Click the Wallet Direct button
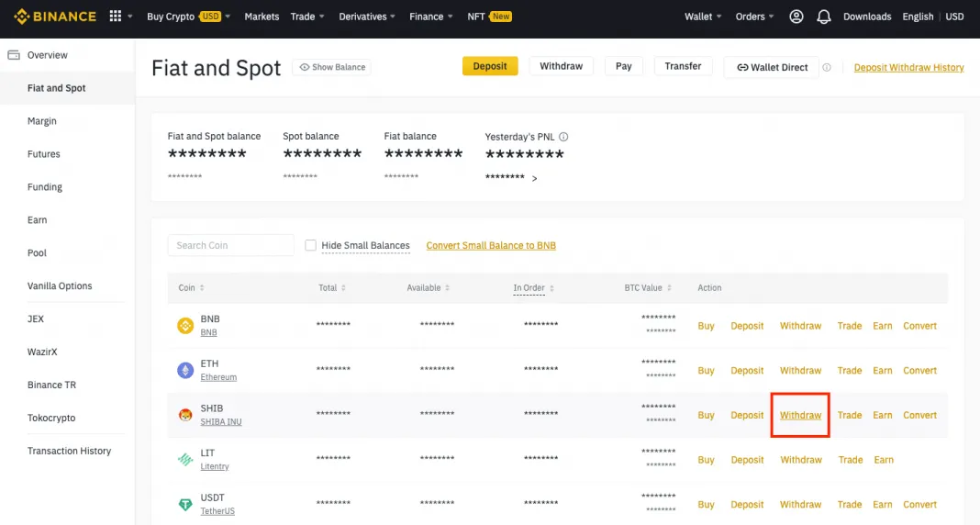 click(772, 68)
